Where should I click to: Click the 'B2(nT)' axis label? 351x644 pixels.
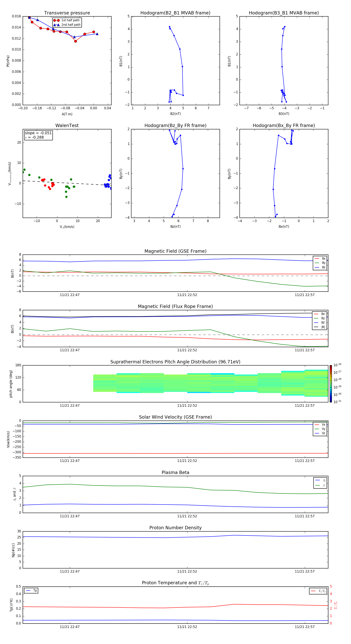[x=175, y=114]
